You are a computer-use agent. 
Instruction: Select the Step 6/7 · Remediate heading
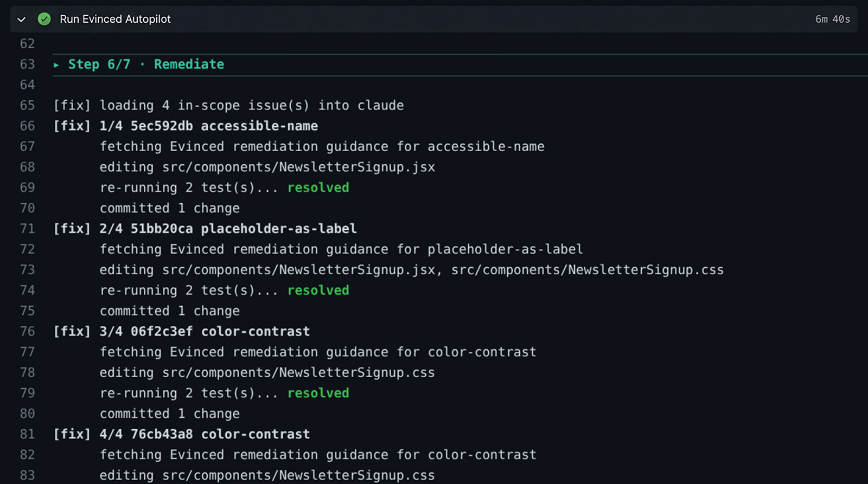click(x=146, y=64)
